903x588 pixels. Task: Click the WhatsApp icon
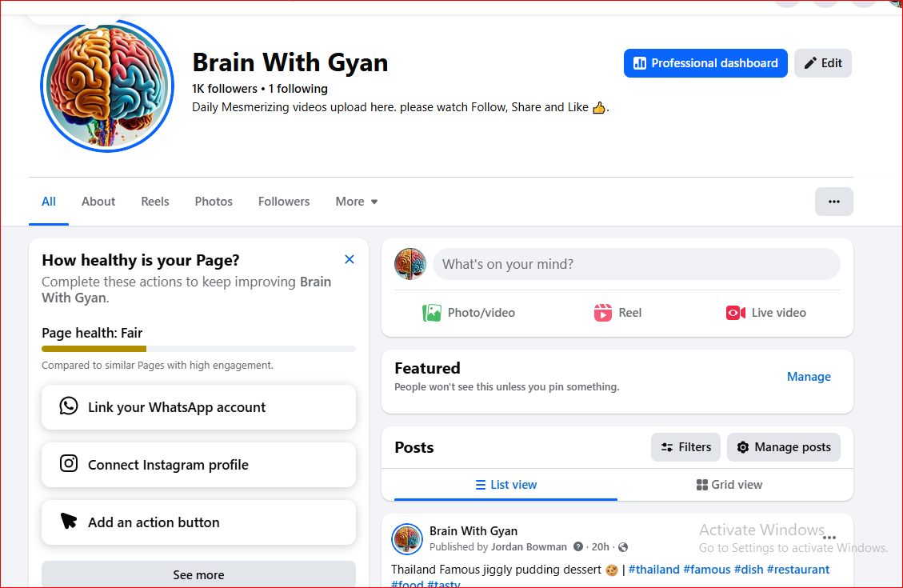(x=69, y=406)
